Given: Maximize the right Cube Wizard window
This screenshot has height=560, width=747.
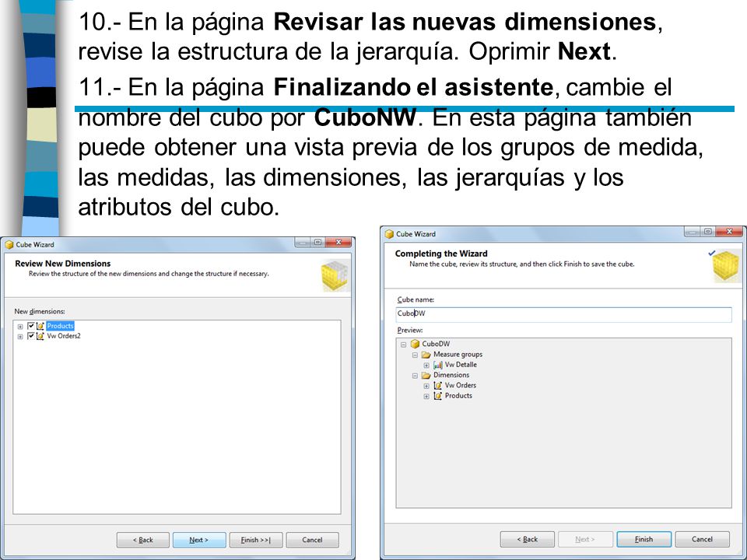Looking at the screenshot, I should click(707, 232).
